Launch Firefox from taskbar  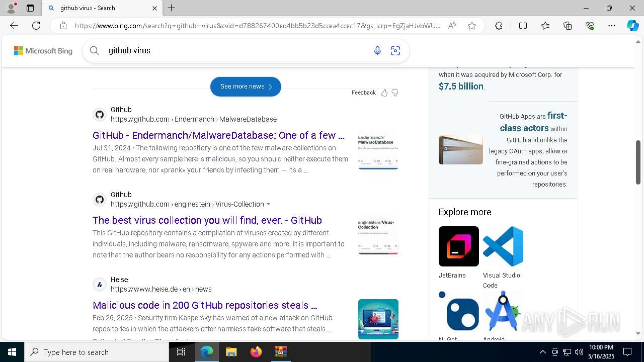[x=256, y=352]
